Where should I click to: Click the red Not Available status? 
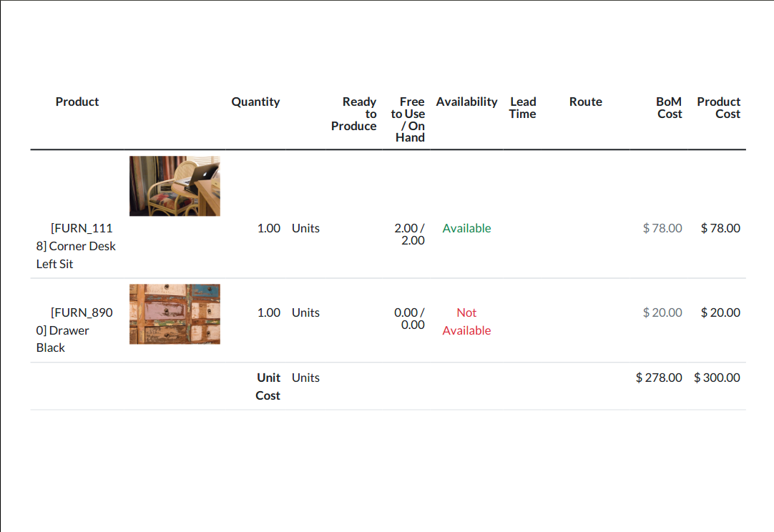[x=466, y=321]
